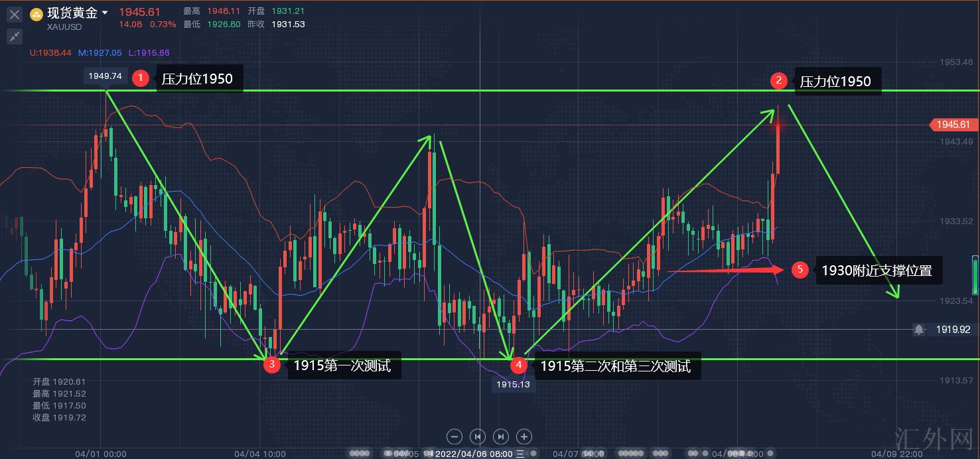Click the large 1945.61 price in header
The width and height of the screenshot is (980, 459).
click(x=140, y=12)
